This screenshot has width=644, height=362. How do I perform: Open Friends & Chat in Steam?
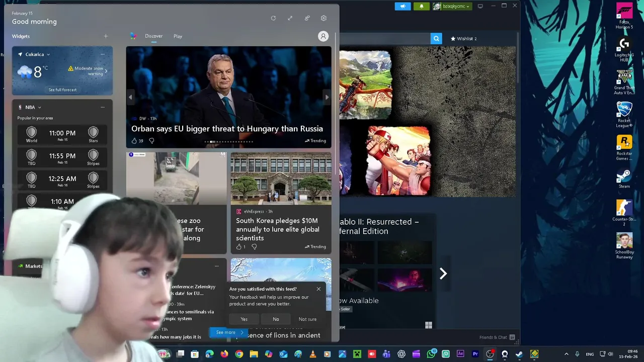pos(497,337)
